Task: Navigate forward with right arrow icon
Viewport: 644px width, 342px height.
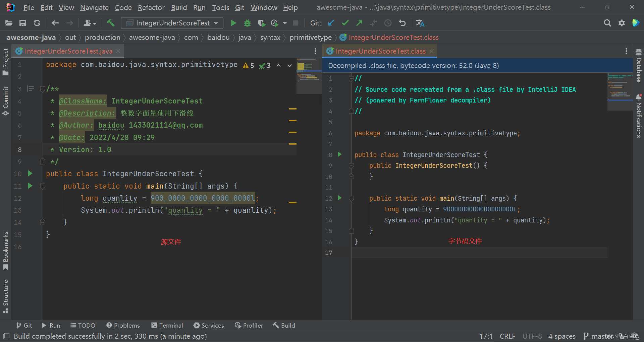Action: tap(69, 23)
